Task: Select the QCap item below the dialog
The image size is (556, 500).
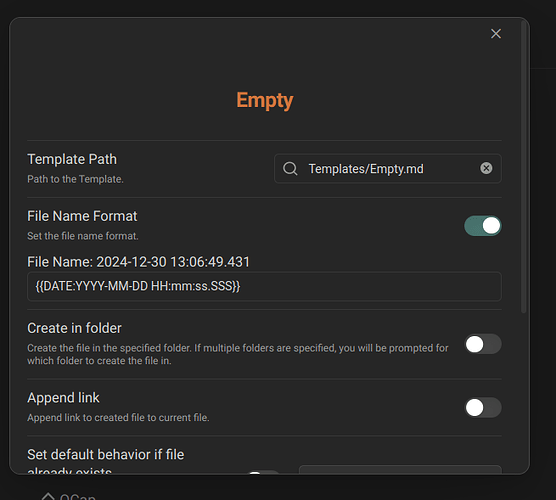Action: click(x=77, y=496)
